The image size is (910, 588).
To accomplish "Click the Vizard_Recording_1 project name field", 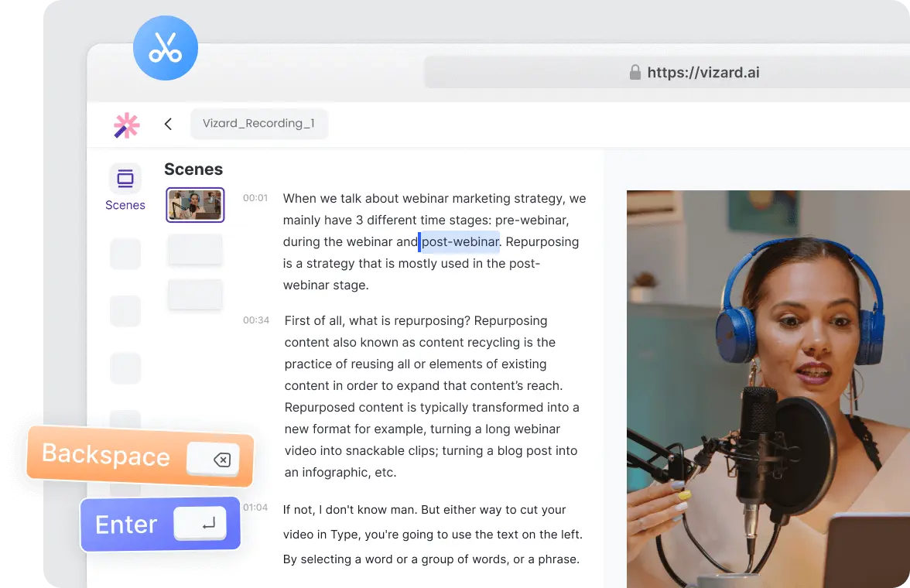I will point(258,124).
